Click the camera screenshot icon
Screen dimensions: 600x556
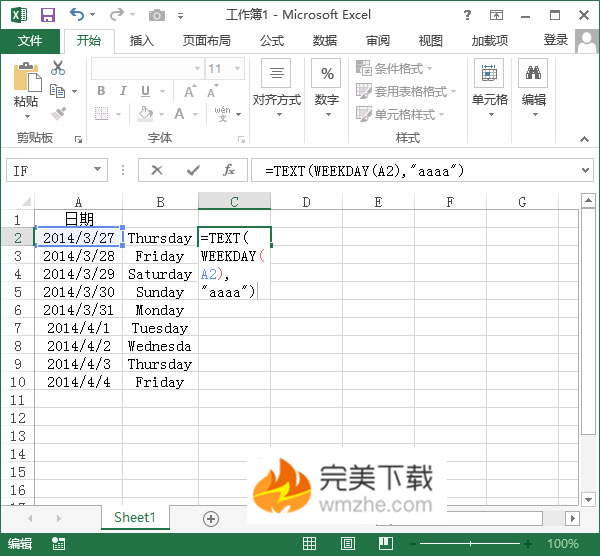pos(157,15)
